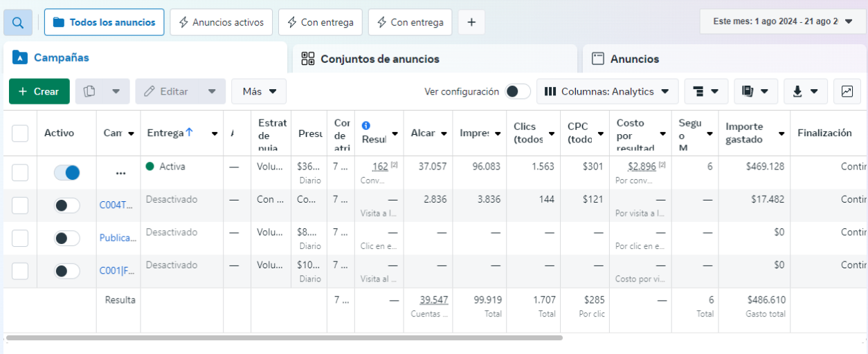Toggle the Ver configuración switch
Screen dimensions: 868x354
pos(517,91)
